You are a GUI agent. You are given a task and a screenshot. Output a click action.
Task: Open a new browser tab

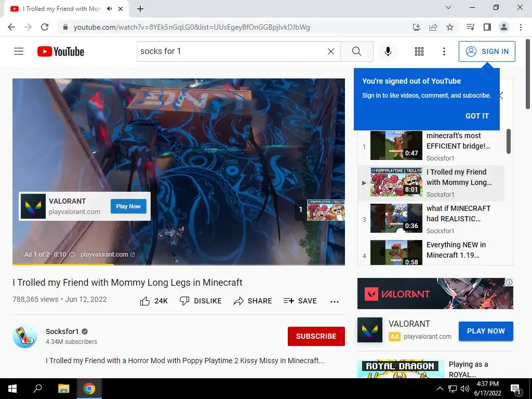tap(140, 9)
